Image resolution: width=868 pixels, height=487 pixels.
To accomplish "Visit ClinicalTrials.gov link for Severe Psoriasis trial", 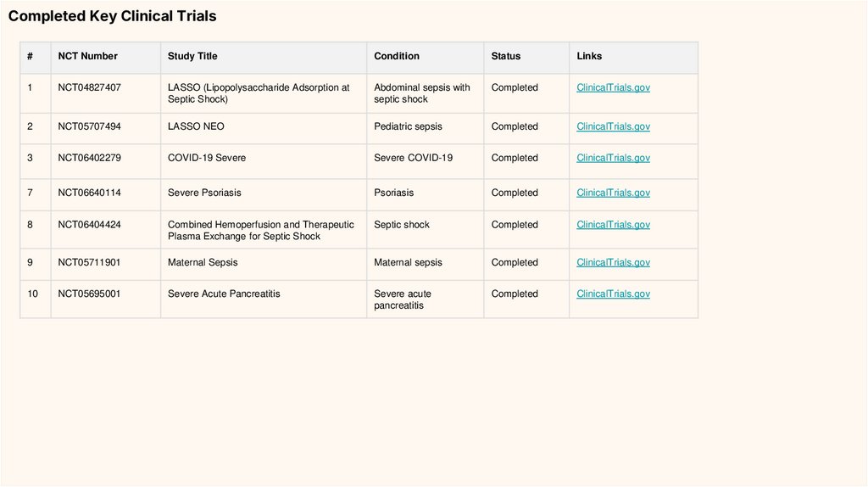I will pyautogui.click(x=613, y=193).
